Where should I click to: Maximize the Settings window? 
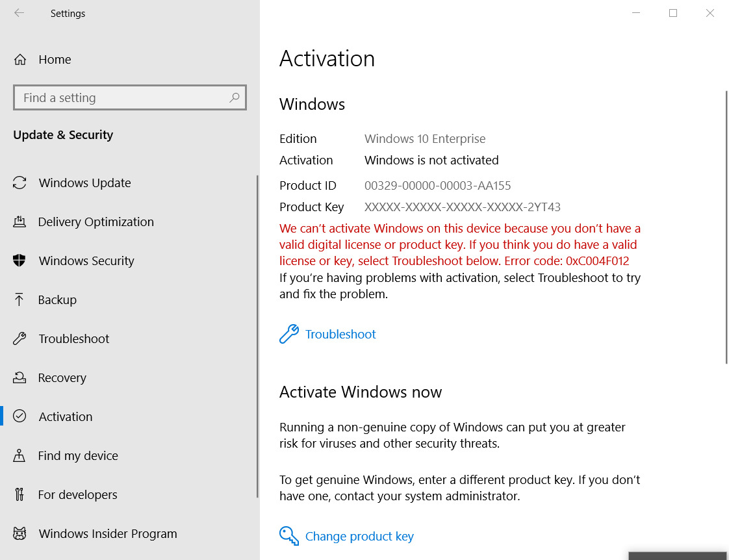[x=672, y=13]
